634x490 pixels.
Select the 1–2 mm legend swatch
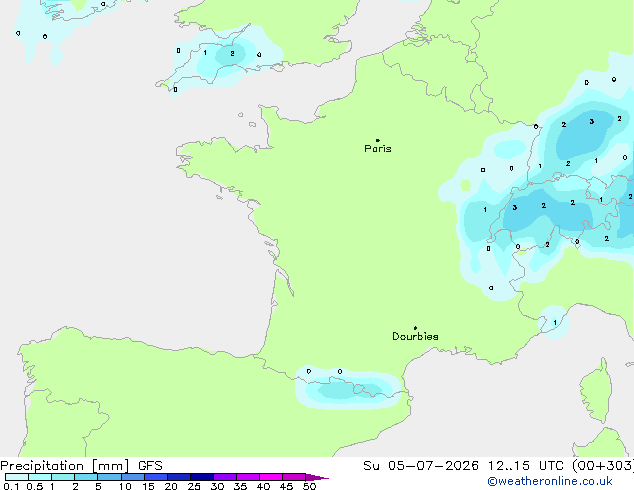(x=63, y=477)
